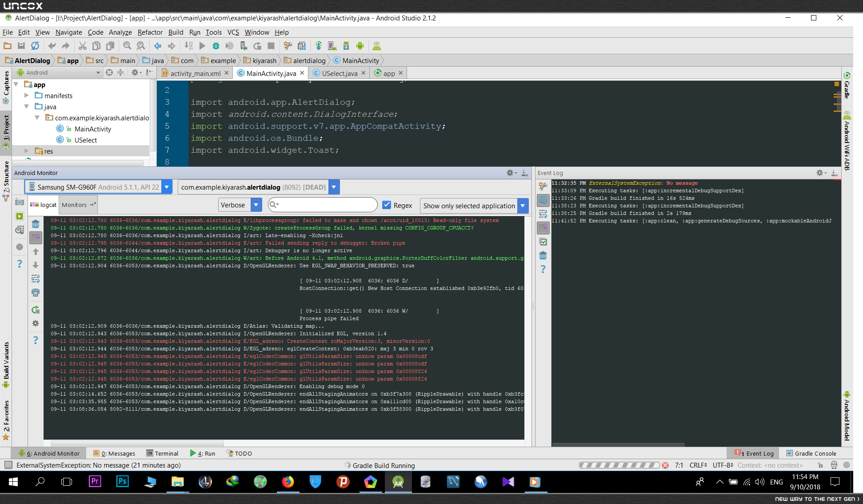Clear logcat with the trash icon
Screen dimensions: 863x504
[36, 224]
